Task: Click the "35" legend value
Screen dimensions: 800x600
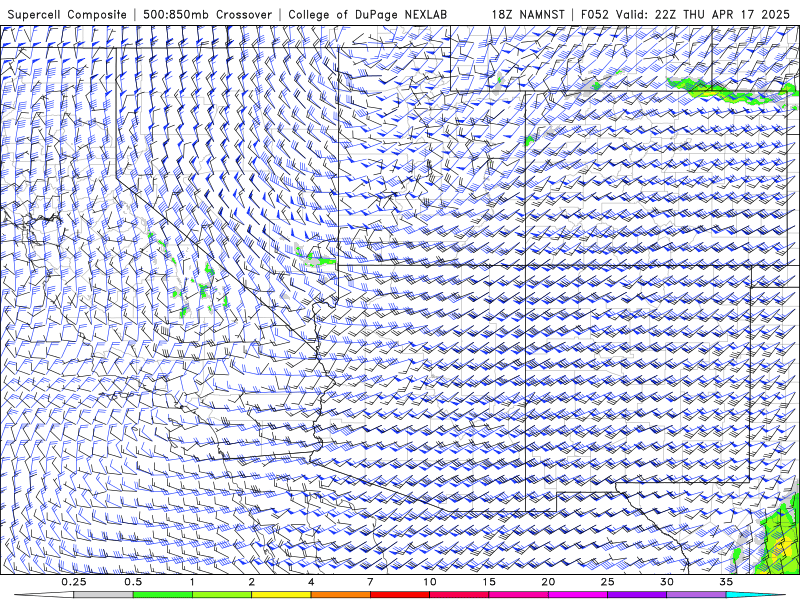Action: tap(726, 582)
